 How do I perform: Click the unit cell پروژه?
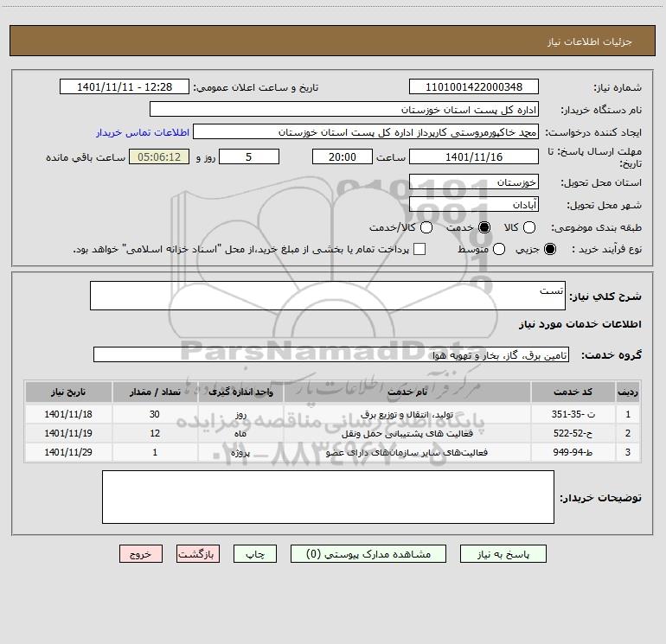pos(240,453)
